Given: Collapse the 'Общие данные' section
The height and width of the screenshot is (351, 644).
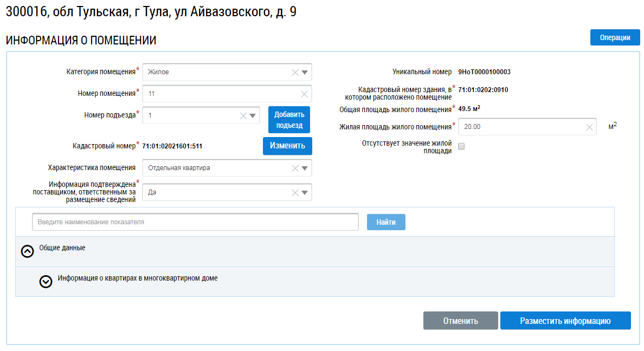Looking at the screenshot, I should [27, 251].
